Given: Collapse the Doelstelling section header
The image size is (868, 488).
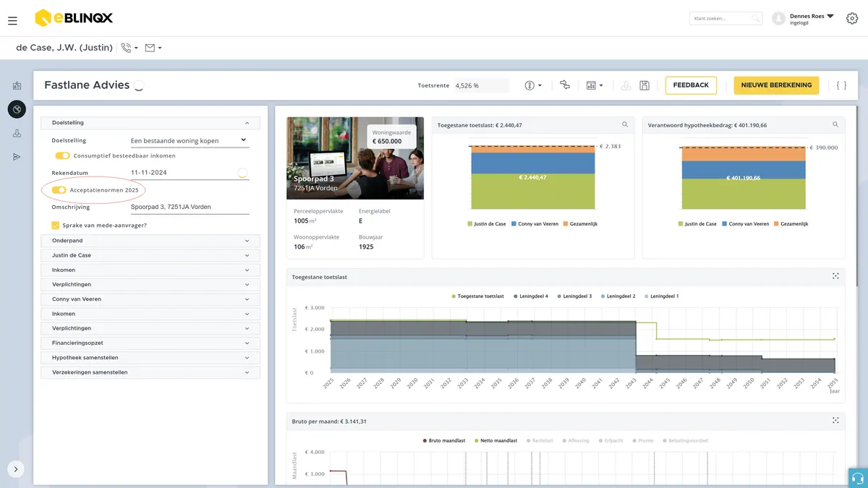Looking at the screenshot, I should [x=150, y=123].
